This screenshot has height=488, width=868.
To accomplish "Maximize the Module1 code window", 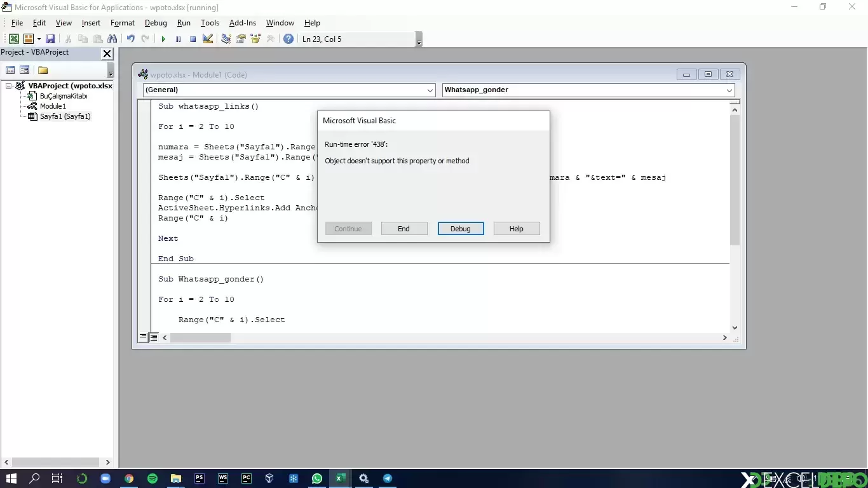I will (708, 74).
